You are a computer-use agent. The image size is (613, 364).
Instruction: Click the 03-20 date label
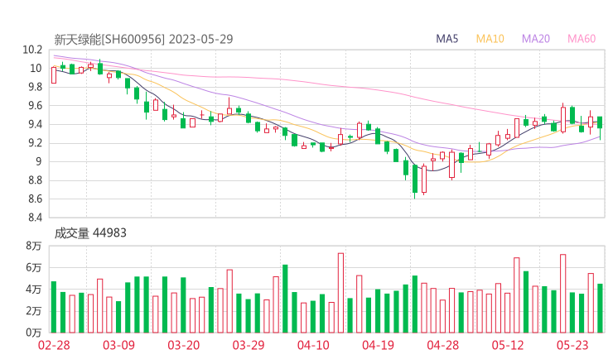pos(184,345)
